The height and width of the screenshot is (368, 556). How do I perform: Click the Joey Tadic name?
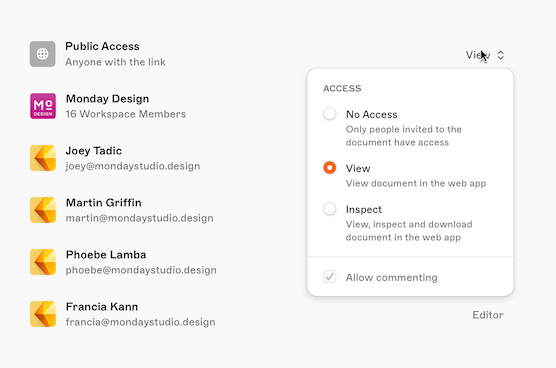94,151
